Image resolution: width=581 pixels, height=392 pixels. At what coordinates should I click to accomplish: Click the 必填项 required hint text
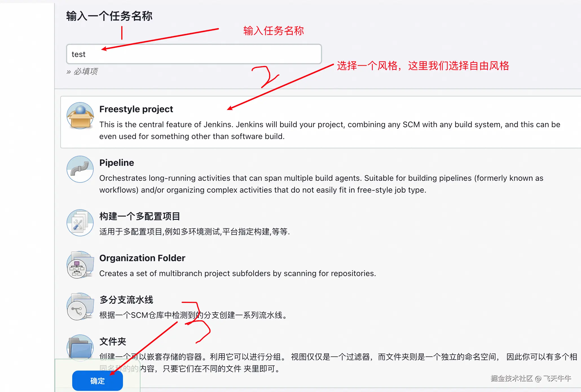[x=82, y=71]
